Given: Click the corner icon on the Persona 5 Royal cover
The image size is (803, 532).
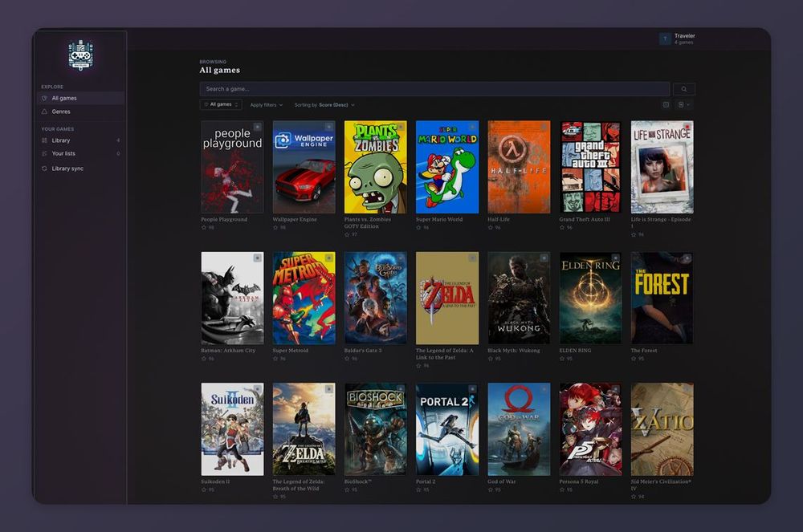Looking at the screenshot, I should 616,389.
